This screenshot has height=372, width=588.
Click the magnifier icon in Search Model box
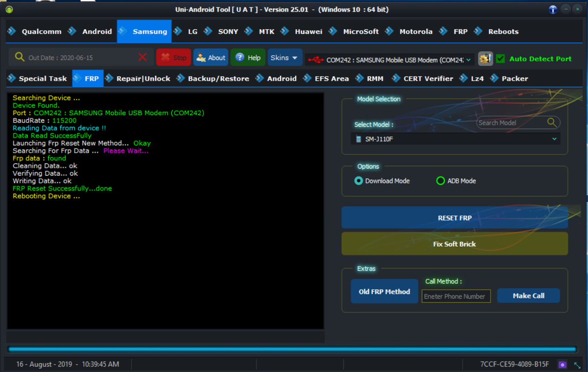(552, 122)
